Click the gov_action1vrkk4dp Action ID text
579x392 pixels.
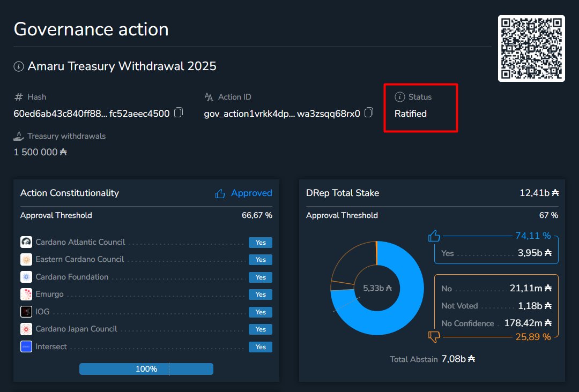tap(282, 114)
